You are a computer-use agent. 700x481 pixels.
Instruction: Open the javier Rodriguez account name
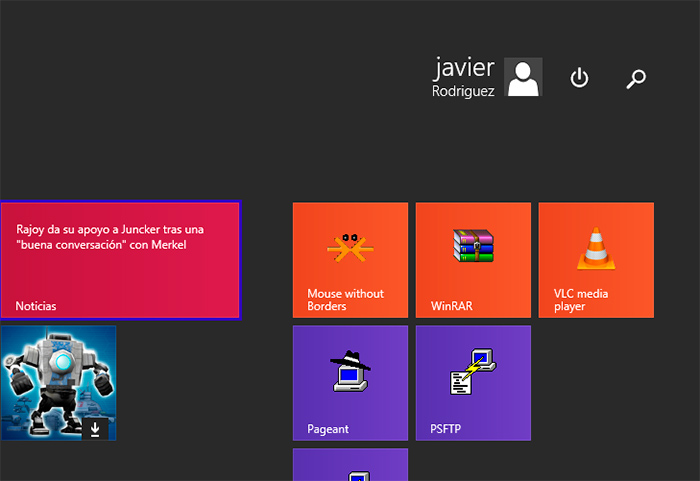[x=463, y=77]
